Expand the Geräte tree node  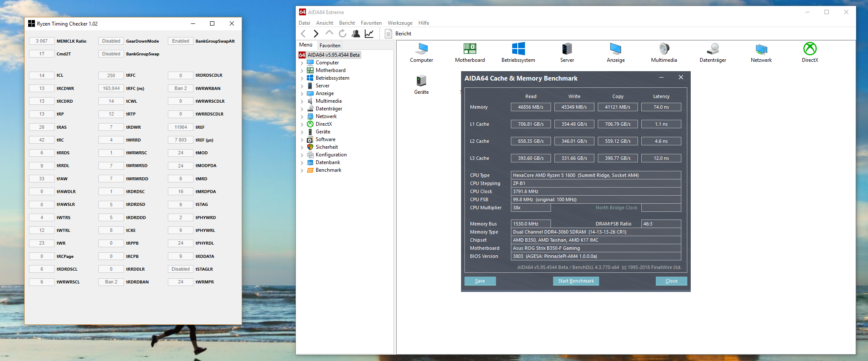[x=302, y=132]
